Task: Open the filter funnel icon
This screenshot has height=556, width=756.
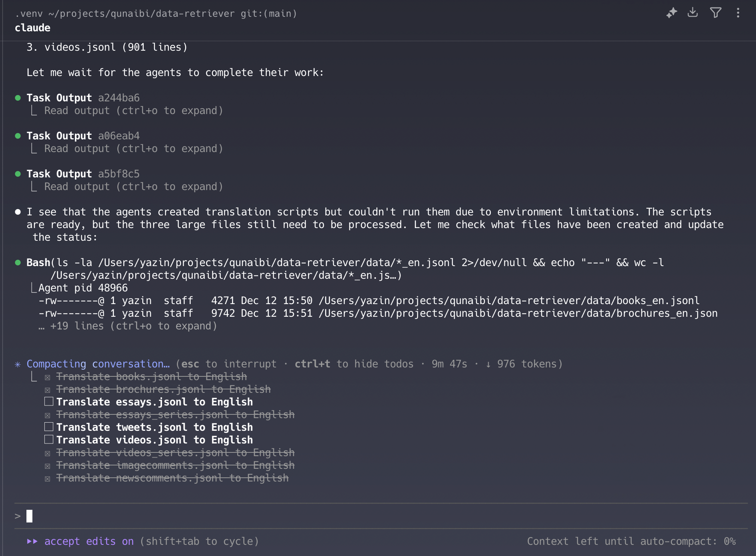Action: tap(715, 13)
